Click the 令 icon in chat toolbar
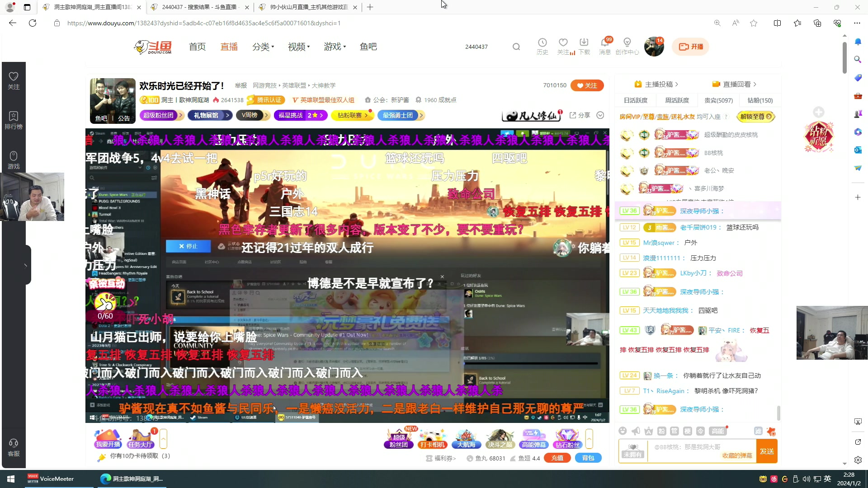Image resolution: width=868 pixels, height=488 pixels. 700,431
